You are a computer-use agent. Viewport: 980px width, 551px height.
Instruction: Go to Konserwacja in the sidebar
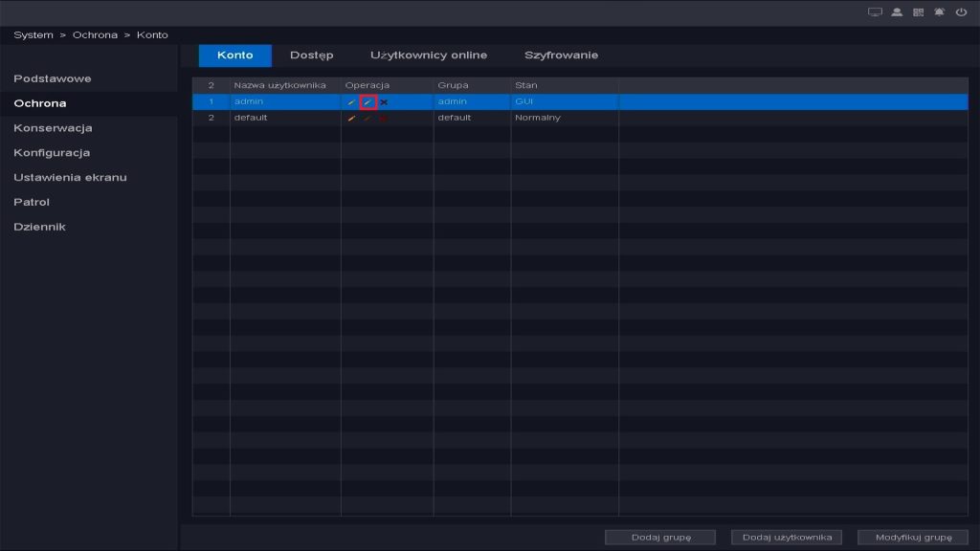pos(53,128)
